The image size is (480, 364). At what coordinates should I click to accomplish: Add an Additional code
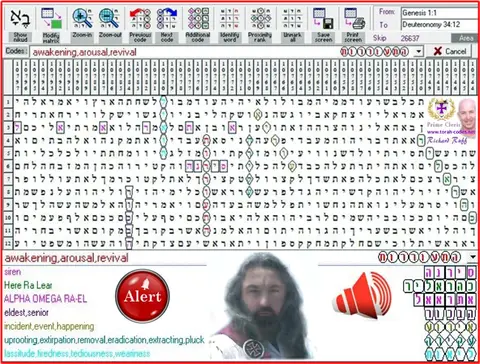click(x=198, y=24)
